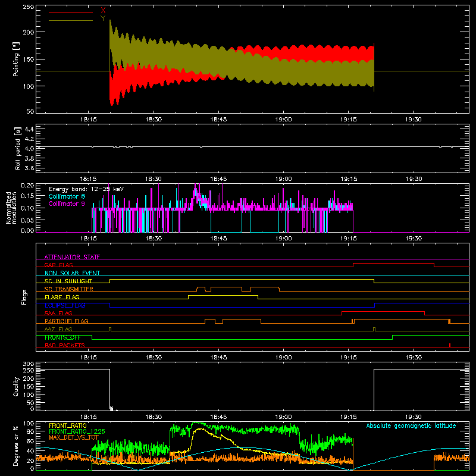Click the 'Flags' y-axis title
The height and width of the screenshot is (476, 476).
pos(24,297)
